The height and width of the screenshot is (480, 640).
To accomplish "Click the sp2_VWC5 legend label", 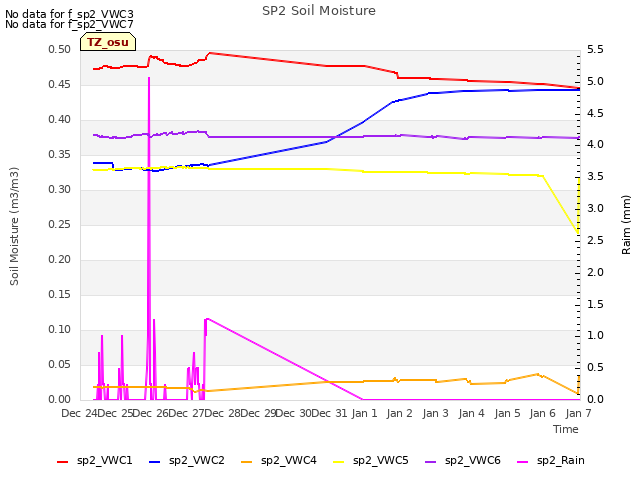I will pos(380,460).
